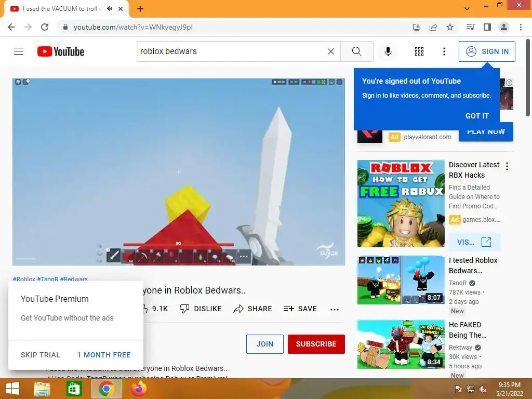The width and height of the screenshot is (532, 399).
Task: Open YouTube apps grid
Action: 419,51
